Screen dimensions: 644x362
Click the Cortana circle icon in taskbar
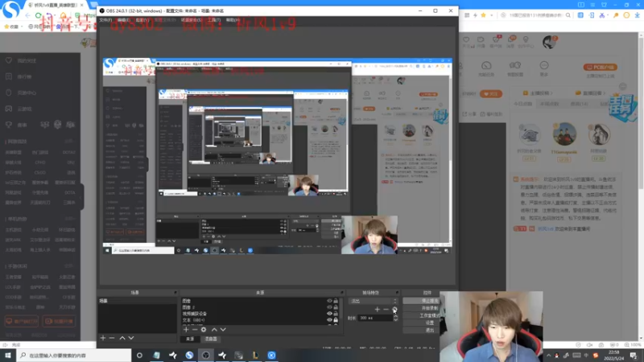coord(139,355)
